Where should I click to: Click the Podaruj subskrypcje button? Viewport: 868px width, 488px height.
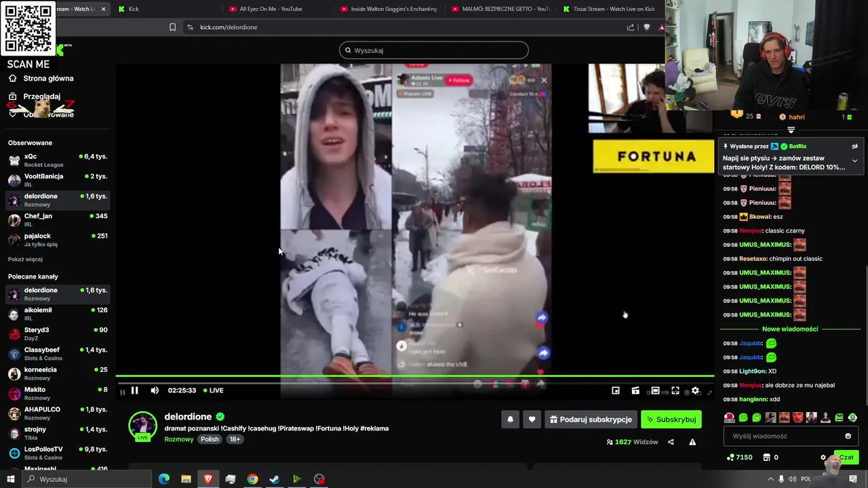pos(591,420)
